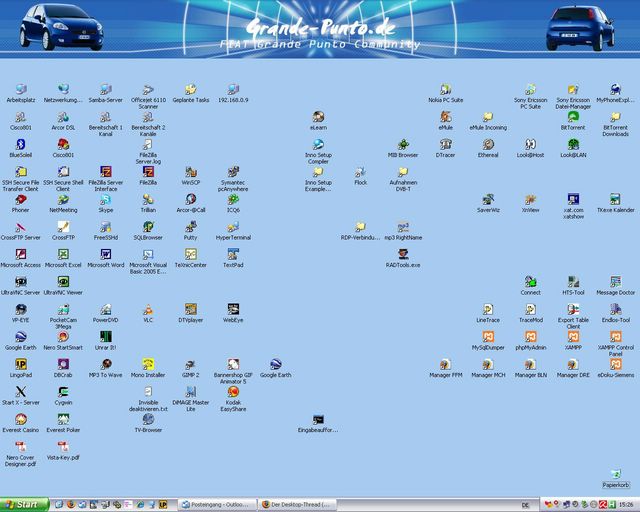Click the taskbar clock
The width and height of the screenshot is (640, 512).
(x=624, y=504)
